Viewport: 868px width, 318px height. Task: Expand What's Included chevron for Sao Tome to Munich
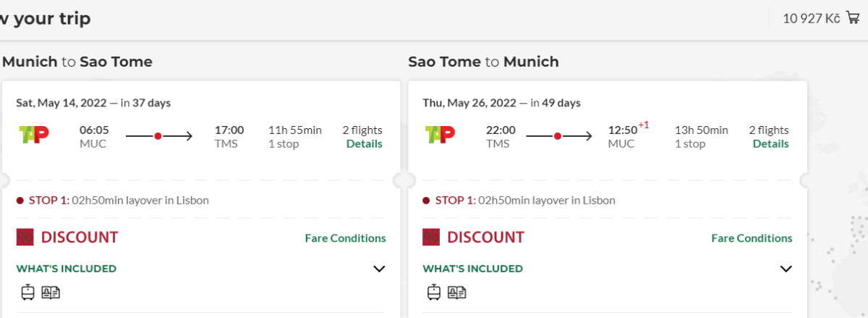click(786, 269)
